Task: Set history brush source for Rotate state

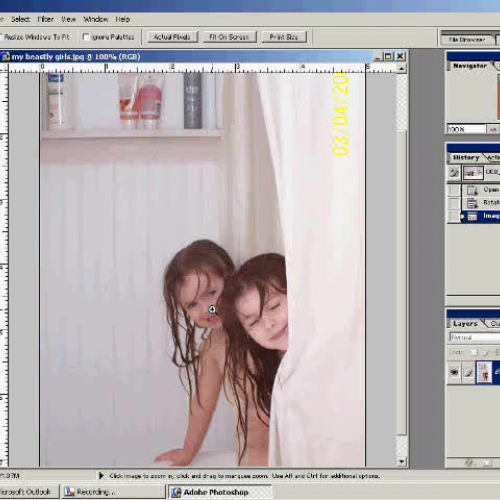Action: point(454,202)
